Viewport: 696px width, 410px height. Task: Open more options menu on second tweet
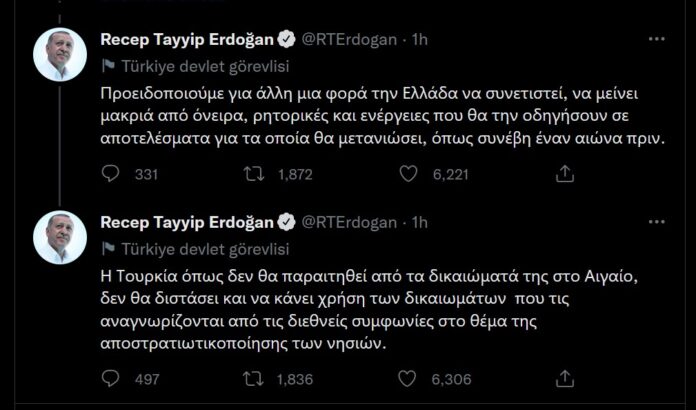point(656,222)
